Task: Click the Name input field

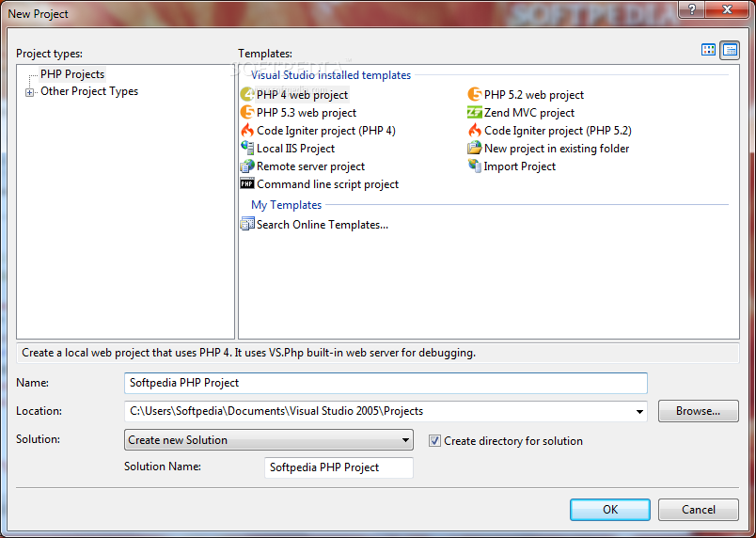Action: click(x=386, y=383)
